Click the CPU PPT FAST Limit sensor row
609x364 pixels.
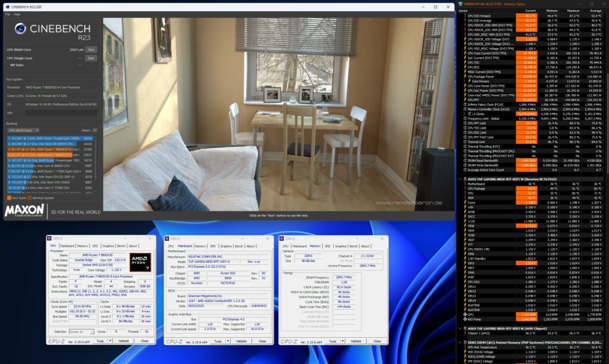pyautogui.click(x=533, y=137)
